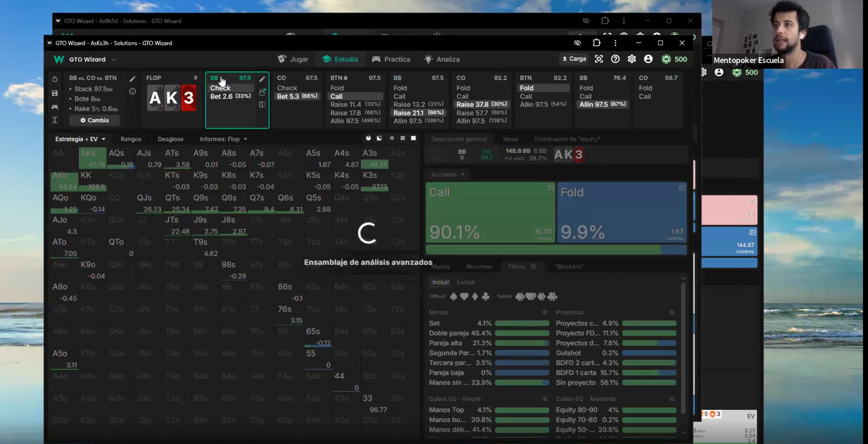
Task: Select the offsuit hearts suit filter
Action: pos(464,297)
